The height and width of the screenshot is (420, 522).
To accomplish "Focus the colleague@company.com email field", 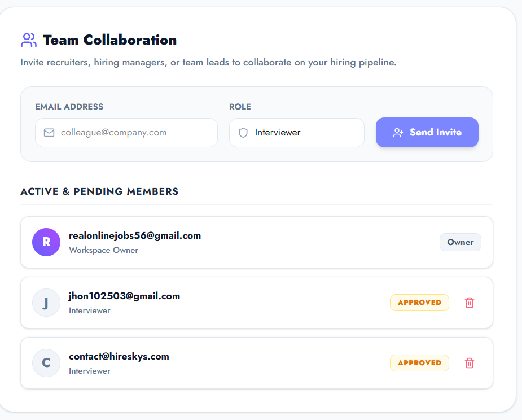I will pos(126,133).
